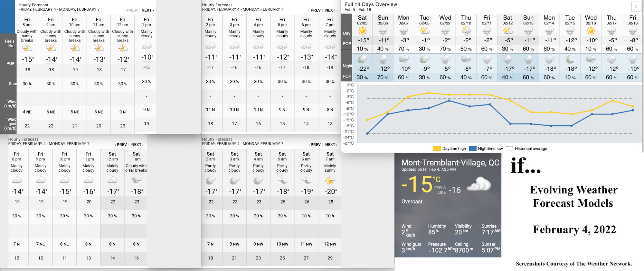Click the Fri 4 pm mainly cloudy icon

(258, 46)
